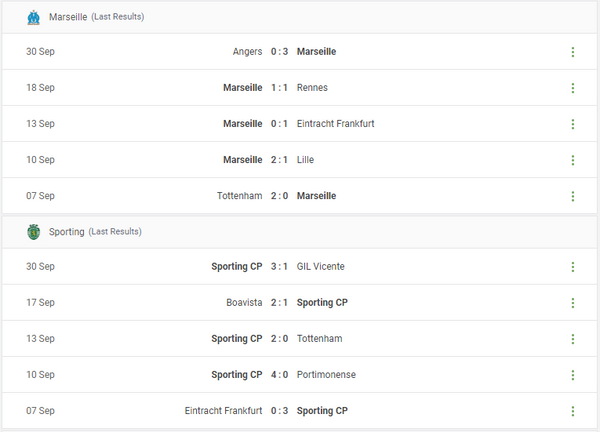Click the Sporting club crest icon
The image size is (600, 432).
click(34, 232)
